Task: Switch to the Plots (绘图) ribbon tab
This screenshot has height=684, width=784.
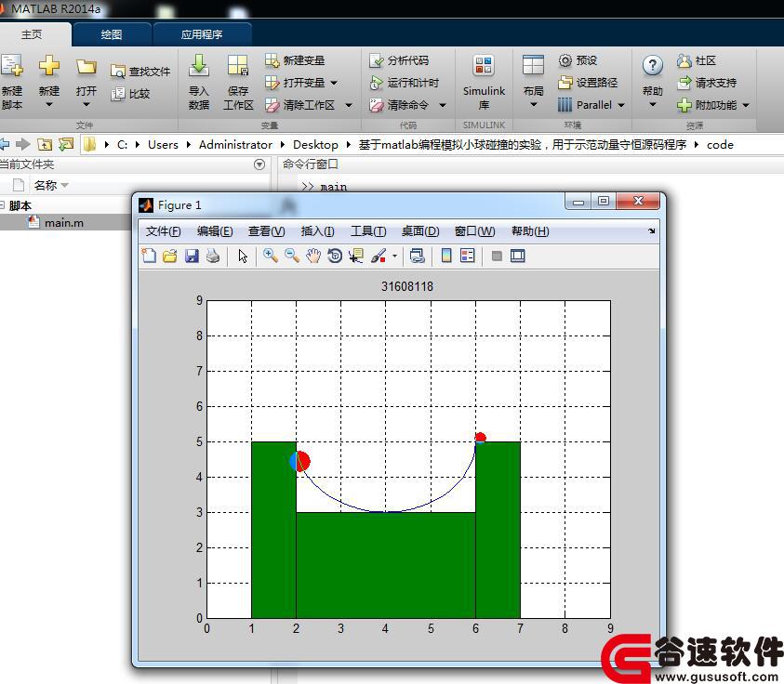Action: 112,34
